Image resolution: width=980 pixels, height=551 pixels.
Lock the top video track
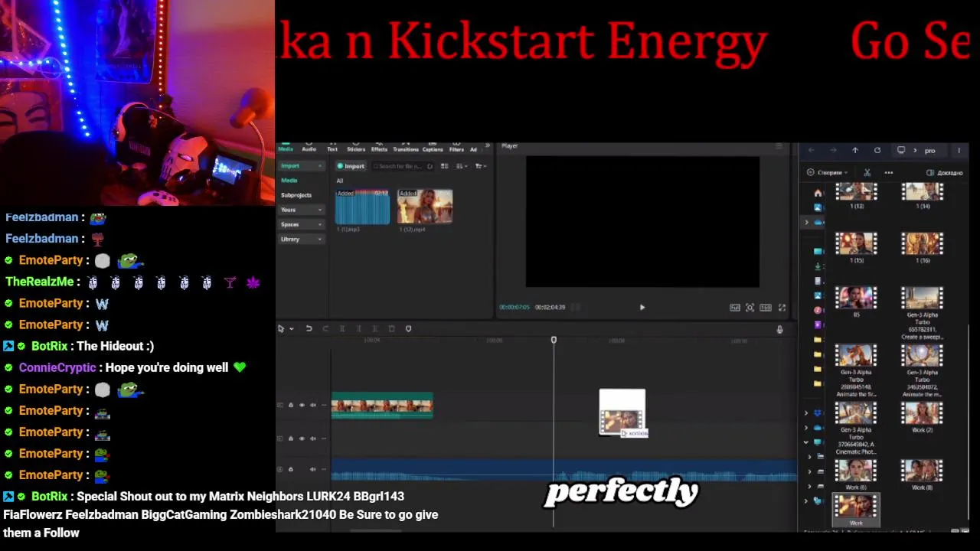pyautogui.click(x=290, y=405)
